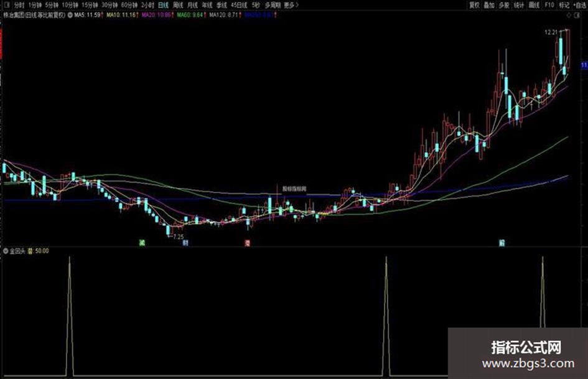Viewport: 588px width, 379px height.
Task: Select the 60分钟 period tab
Action: coord(129,5)
